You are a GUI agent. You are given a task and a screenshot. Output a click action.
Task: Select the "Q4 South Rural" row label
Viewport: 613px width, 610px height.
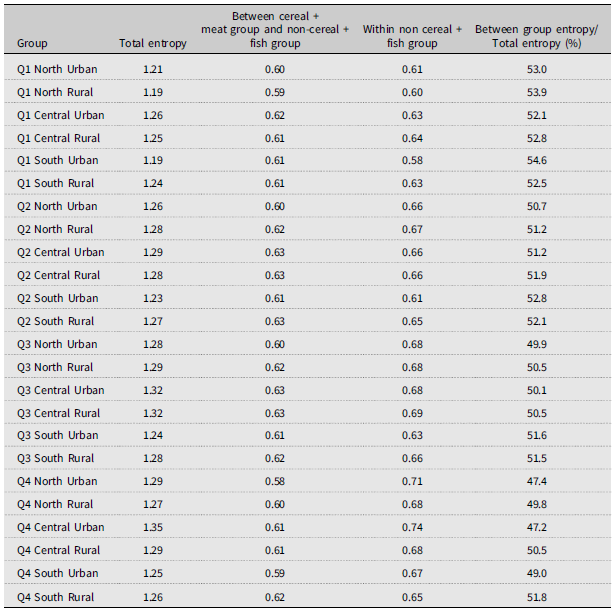click(56, 597)
